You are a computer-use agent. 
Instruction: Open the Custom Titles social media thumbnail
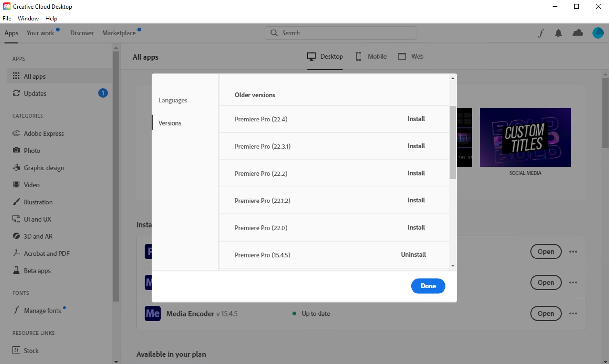pos(525,137)
